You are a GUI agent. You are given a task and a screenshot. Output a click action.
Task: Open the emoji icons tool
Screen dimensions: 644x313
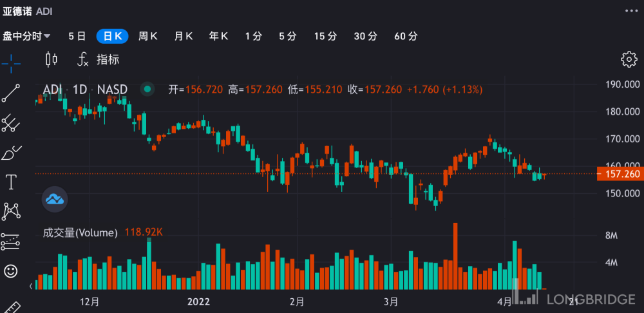click(x=11, y=270)
